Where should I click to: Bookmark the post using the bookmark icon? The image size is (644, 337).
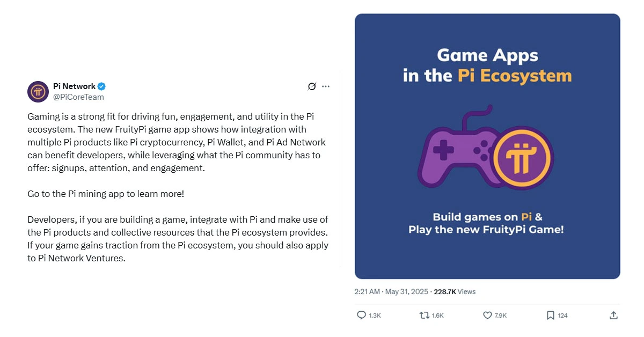pyautogui.click(x=550, y=316)
